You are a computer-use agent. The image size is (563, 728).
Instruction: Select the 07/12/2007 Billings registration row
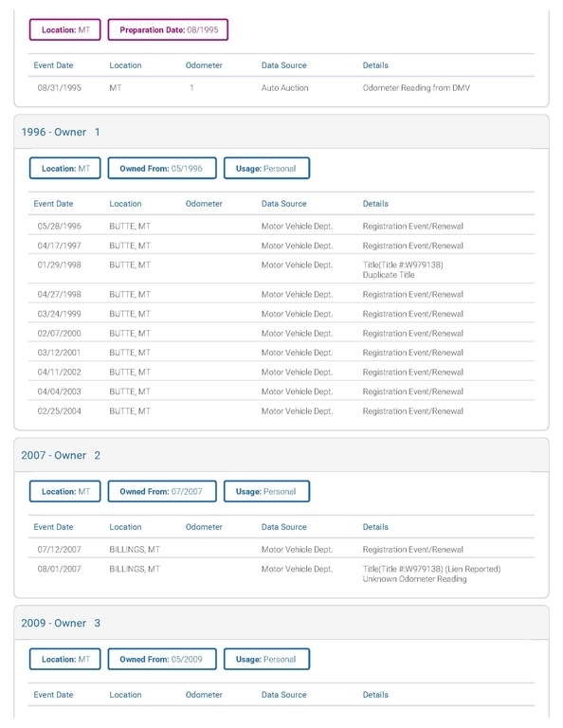[x=281, y=549]
